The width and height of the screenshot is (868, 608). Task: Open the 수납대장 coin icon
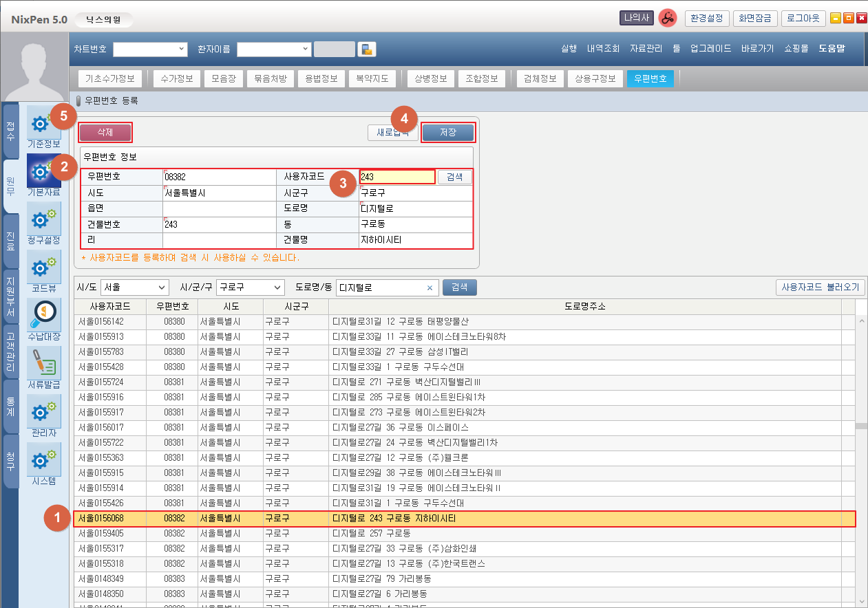pyautogui.click(x=43, y=316)
